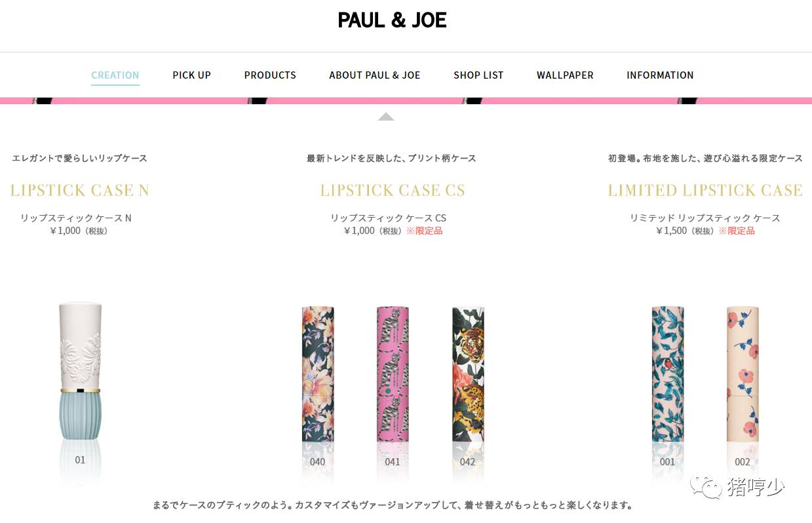Viewport: 812px width, 523px height.
Task: Open the PRODUCTS menu
Action: (270, 75)
